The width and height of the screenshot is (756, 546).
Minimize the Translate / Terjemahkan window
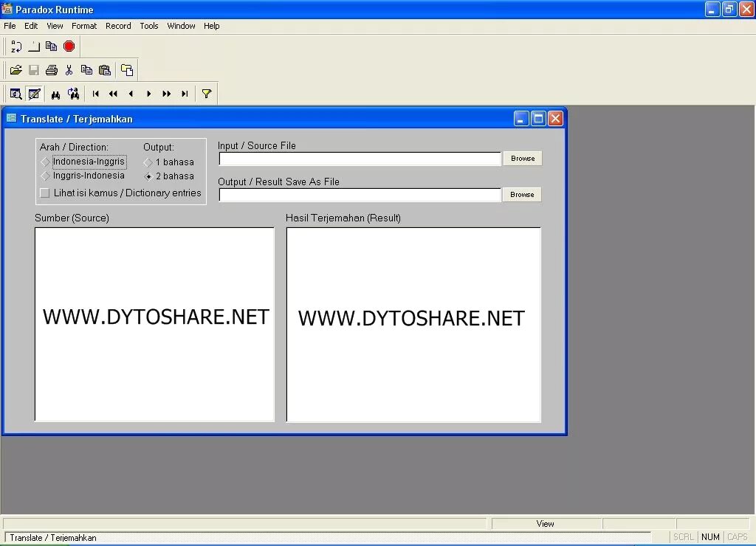click(x=520, y=119)
